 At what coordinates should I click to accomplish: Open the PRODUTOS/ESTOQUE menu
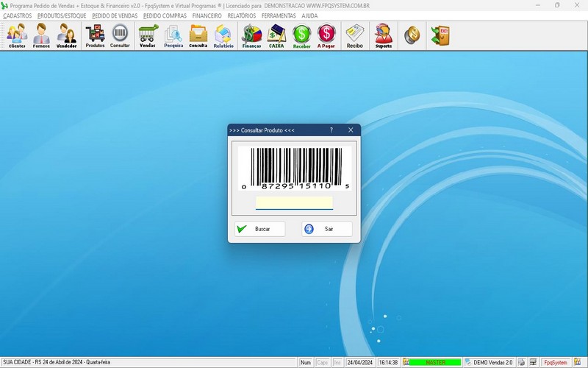point(62,15)
